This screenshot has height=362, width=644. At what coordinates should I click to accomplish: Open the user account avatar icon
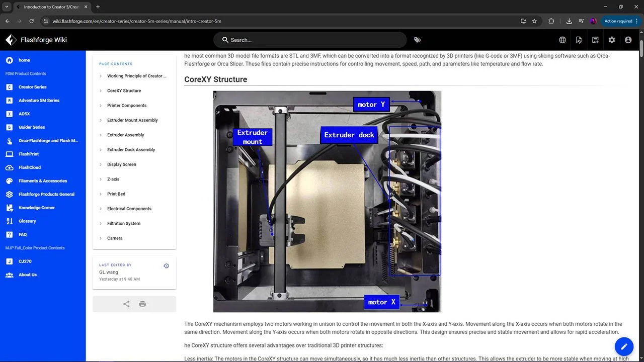pos(628,40)
